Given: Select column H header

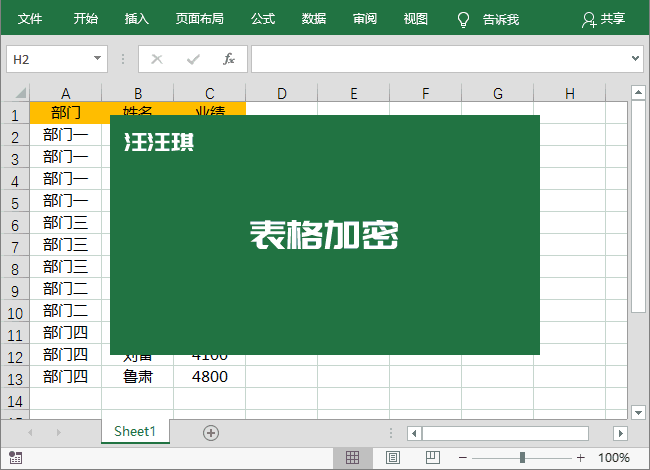Looking at the screenshot, I should [570, 93].
